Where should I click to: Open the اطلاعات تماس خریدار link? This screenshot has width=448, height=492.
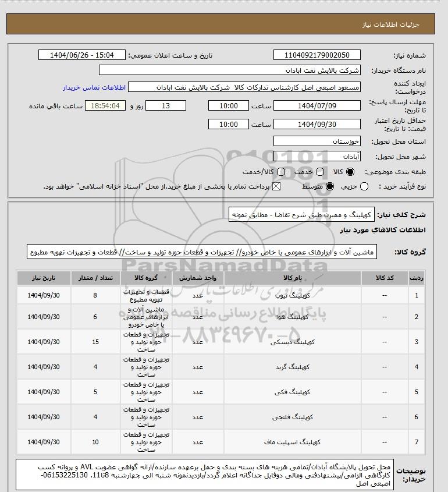coord(94,87)
